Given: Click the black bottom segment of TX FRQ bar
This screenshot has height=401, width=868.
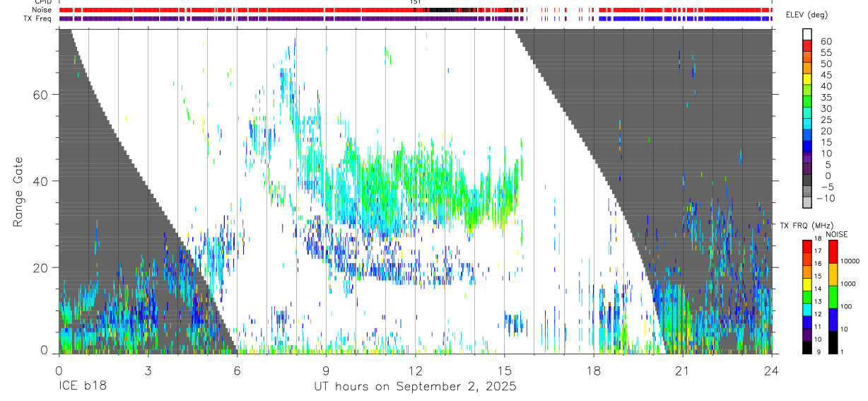Looking at the screenshot, I should pos(807,347).
